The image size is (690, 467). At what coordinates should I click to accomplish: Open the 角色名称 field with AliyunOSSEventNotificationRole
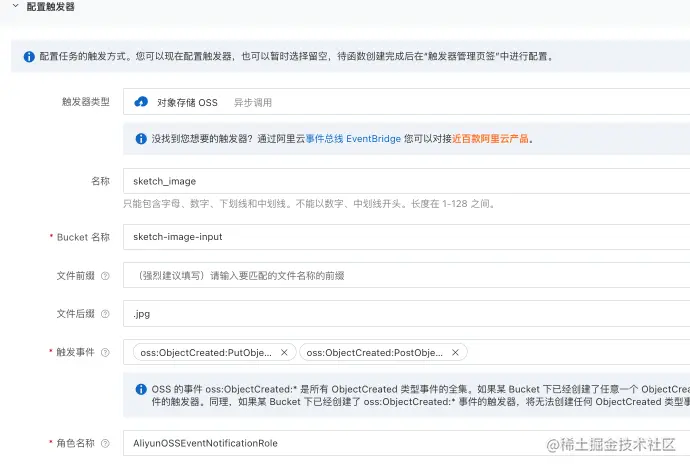[406, 443]
